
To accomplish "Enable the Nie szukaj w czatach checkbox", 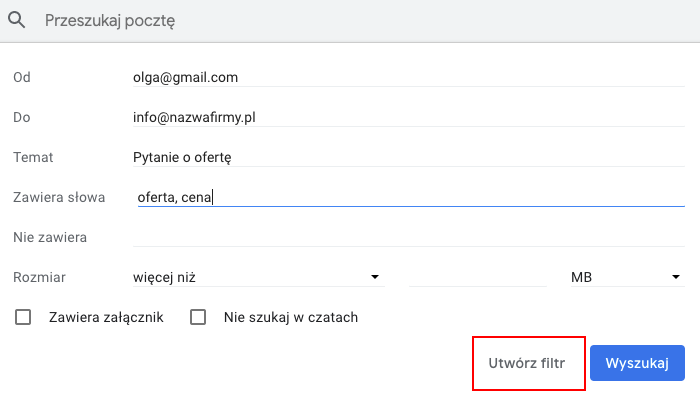I will (198, 317).
